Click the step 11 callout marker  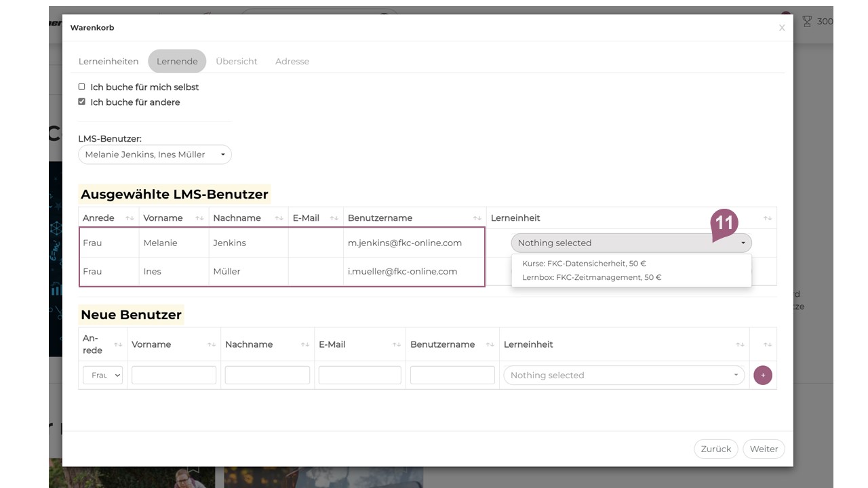pos(724,223)
